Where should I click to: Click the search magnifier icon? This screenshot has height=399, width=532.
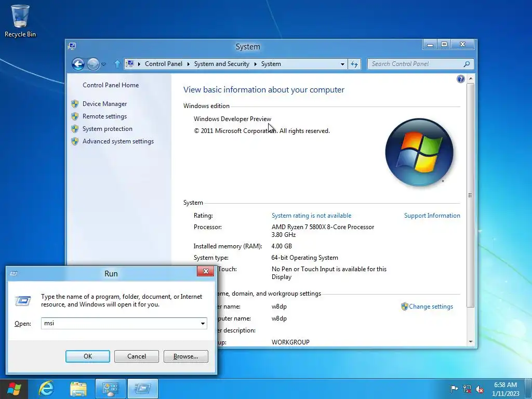click(467, 64)
